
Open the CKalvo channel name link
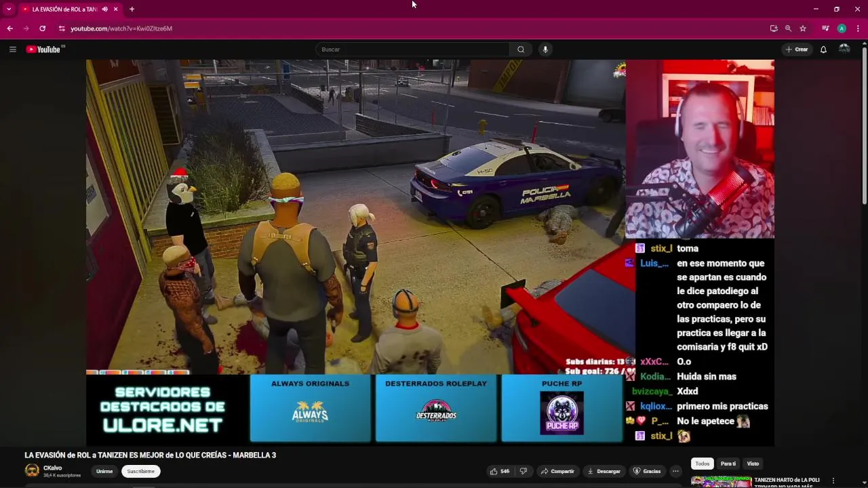[53, 468]
